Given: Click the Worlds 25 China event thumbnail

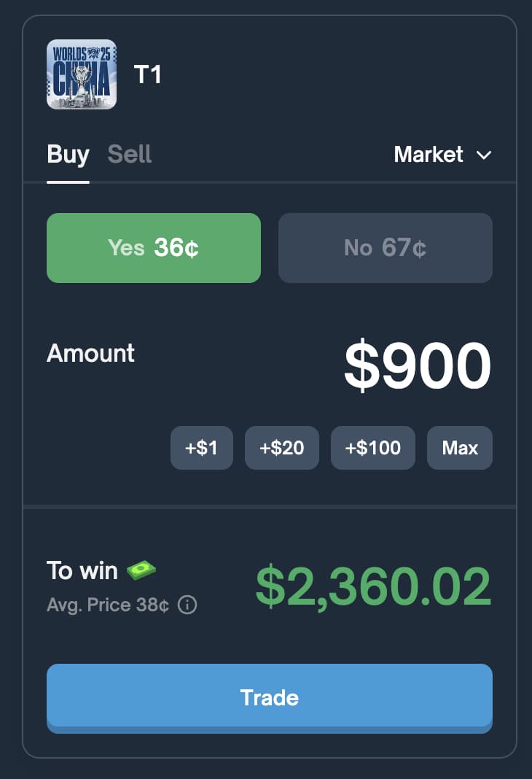Looking at the screenshot, I should pos(82,74).
